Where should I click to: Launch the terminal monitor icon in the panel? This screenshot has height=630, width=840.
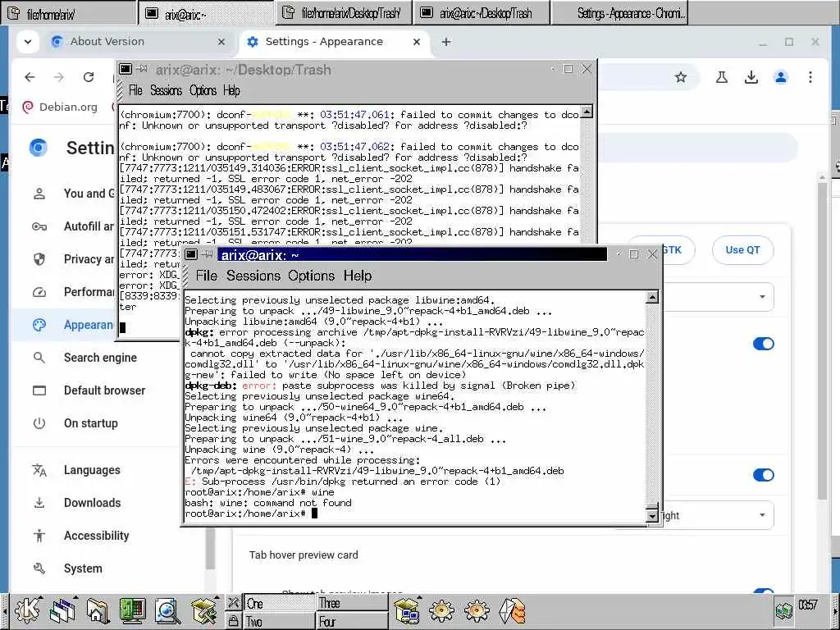tap(132, 610)
